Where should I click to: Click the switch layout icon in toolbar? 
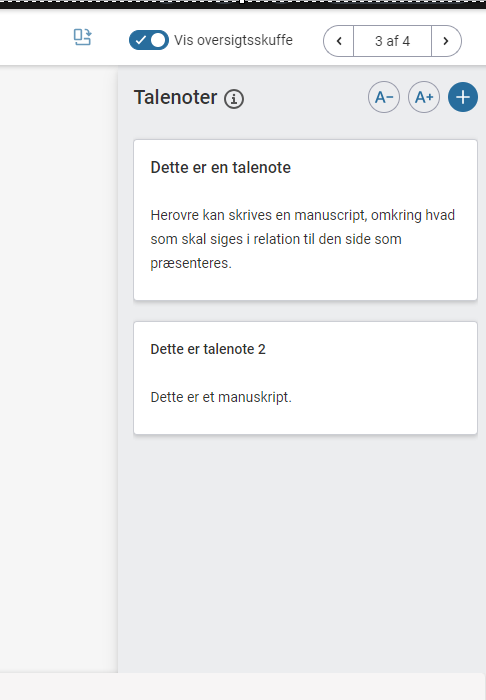82,38
